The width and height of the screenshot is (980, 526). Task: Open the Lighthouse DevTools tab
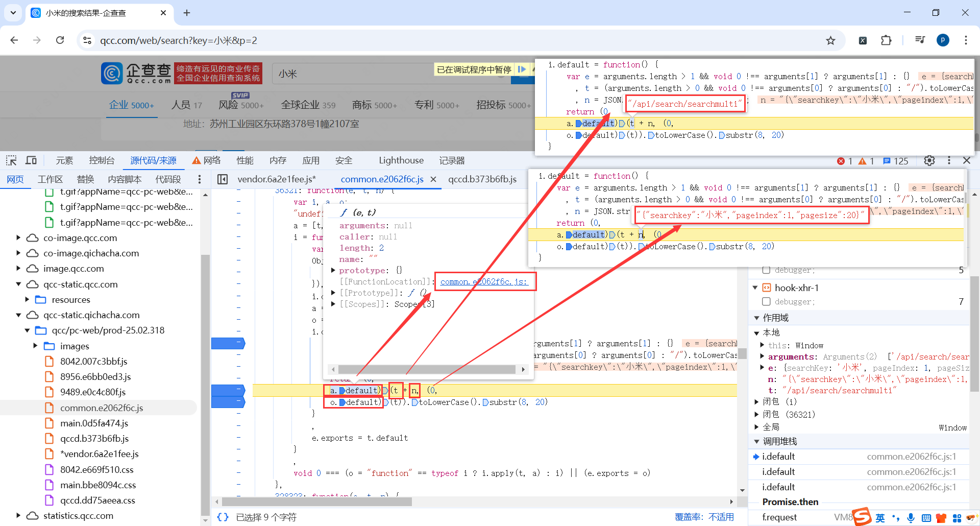pos(401,160)
